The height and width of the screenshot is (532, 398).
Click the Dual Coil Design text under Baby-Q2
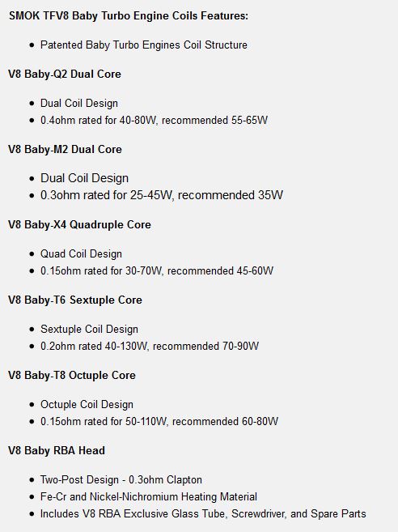pyautogui.click(x=79, y=104)
